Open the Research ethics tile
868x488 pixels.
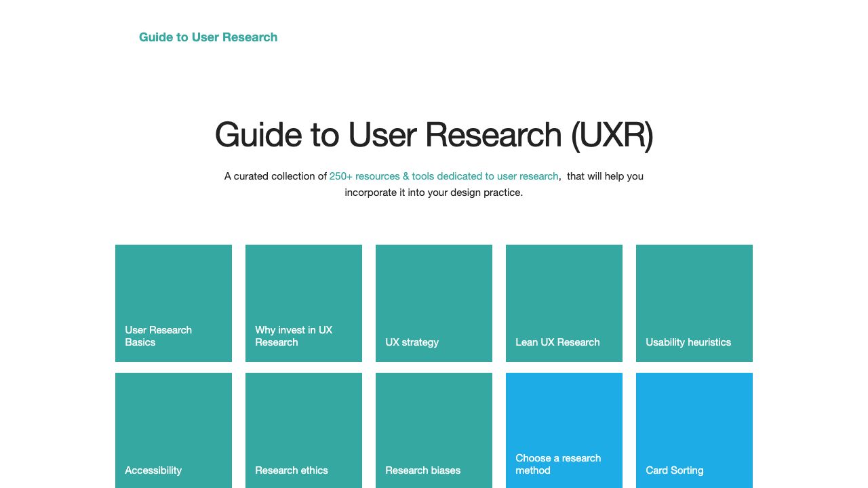(x=304, y=430)
